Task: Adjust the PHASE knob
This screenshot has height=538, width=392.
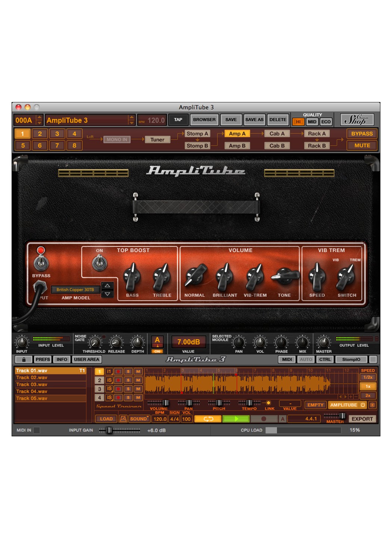Action: (281, 342)
